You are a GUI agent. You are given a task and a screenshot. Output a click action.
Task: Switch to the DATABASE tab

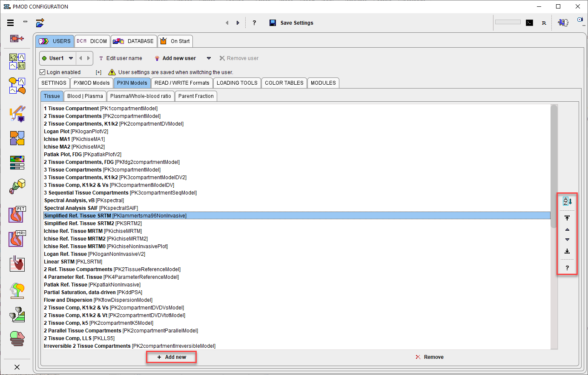click(x=133, y=41)
